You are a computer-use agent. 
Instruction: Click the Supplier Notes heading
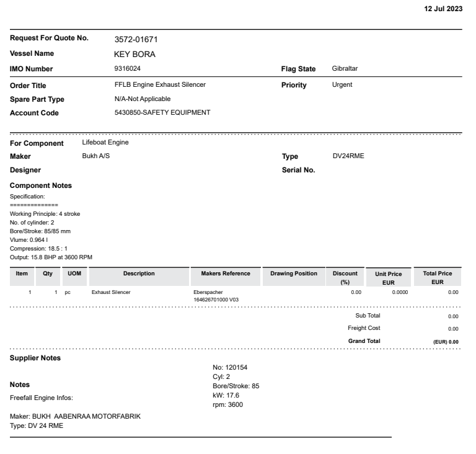click(35, 358)
